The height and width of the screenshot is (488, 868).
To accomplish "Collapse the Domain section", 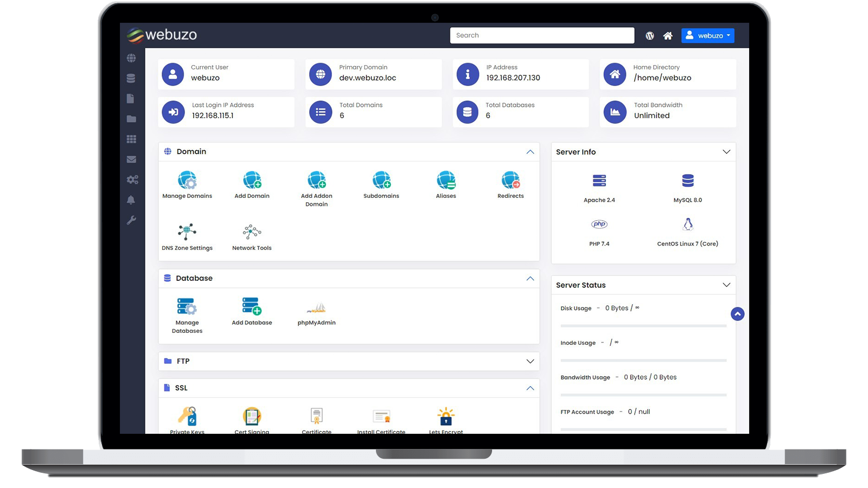I will tap(530, 152).
